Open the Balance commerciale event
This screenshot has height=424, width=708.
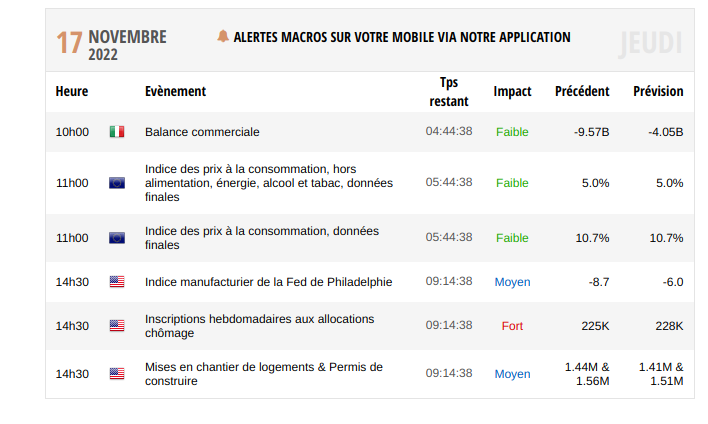coord(202,132)
